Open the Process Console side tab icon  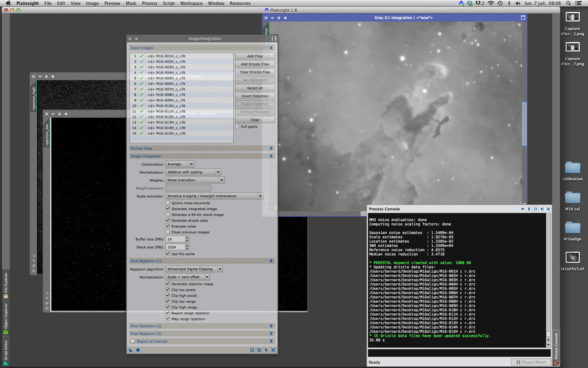(x=556, y=363)
